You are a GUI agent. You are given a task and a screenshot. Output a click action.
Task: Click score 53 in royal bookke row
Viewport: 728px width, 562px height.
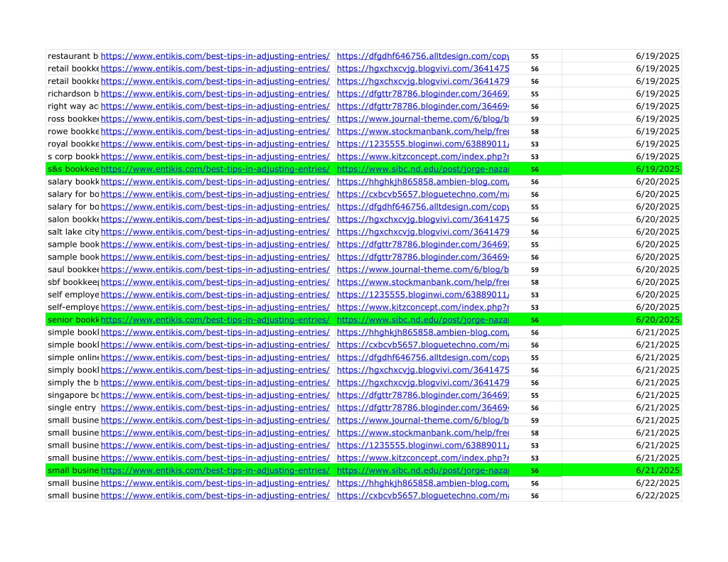tap(535, 144)
